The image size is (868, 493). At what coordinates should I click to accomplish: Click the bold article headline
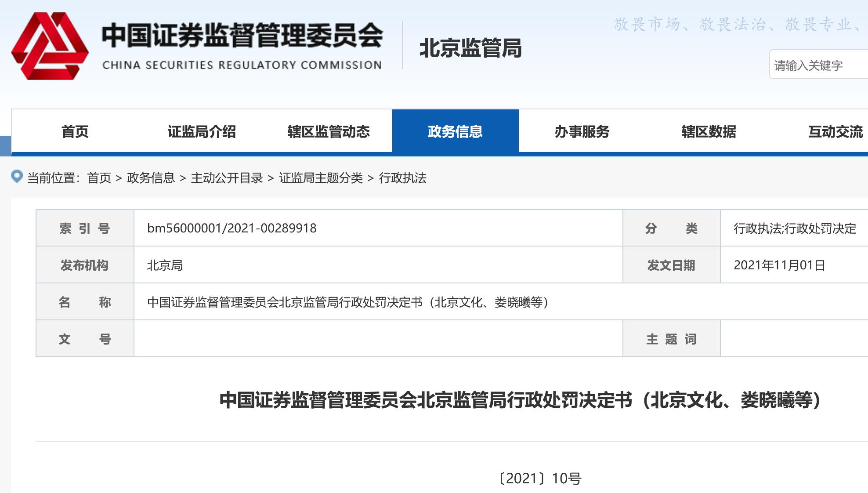(x=521, y=400)
